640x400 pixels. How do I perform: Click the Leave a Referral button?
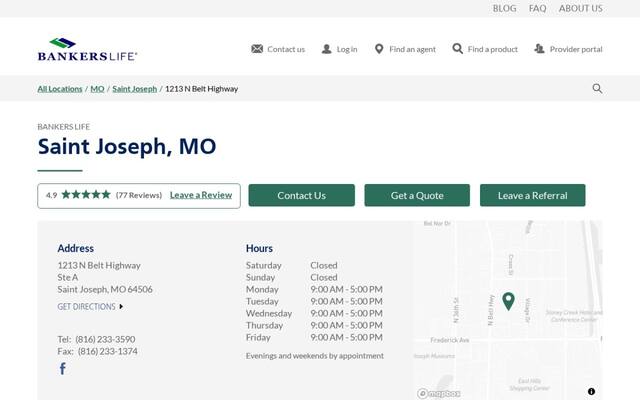533,195
